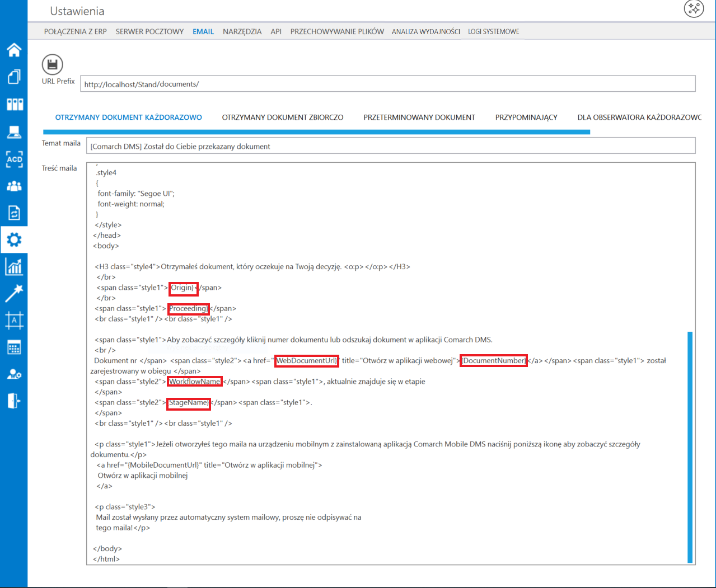Image resolution: width=716 pixels, height=588 pixels.
Task: Open the document refresh icon in sidebar
Action: click(x=14, y=213)
